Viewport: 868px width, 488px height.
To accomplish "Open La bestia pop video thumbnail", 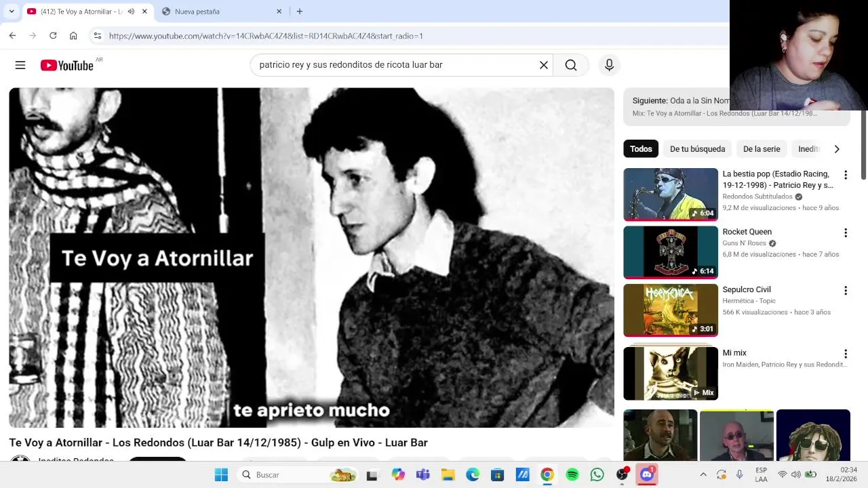I will coord(671,195).
